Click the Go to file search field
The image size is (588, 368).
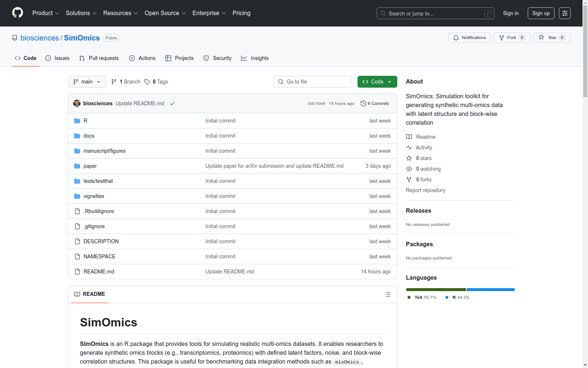312,82
